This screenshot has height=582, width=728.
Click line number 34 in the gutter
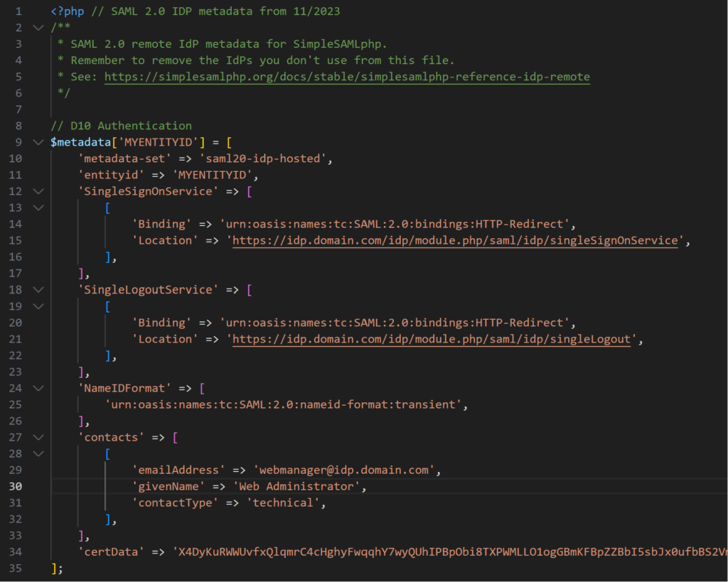coord(16,552)
